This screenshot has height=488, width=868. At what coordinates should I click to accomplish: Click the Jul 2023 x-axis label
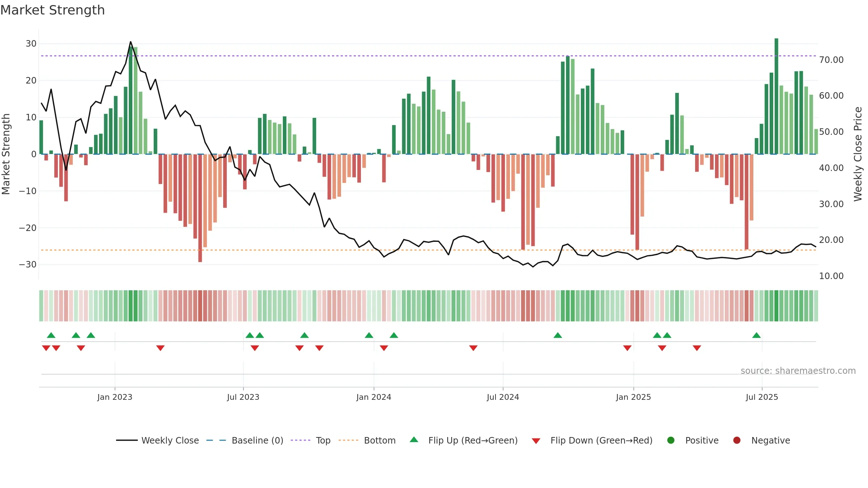(243, 397)
